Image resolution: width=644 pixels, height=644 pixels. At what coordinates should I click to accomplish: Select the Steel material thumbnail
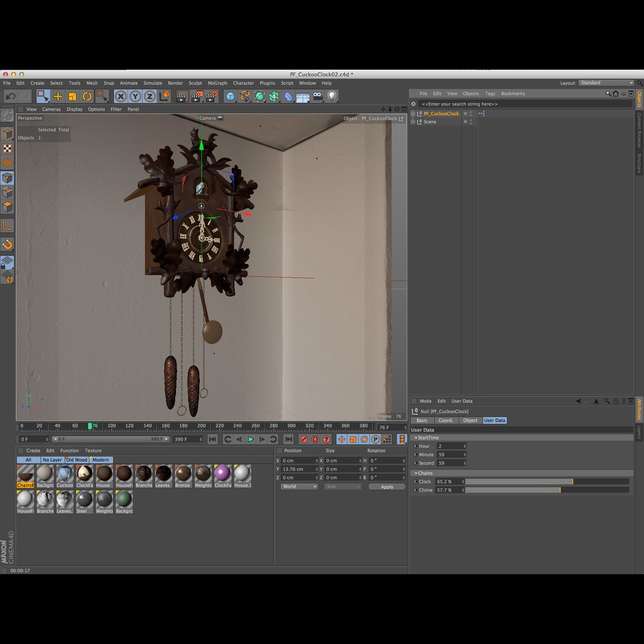(x=84, y=502)
